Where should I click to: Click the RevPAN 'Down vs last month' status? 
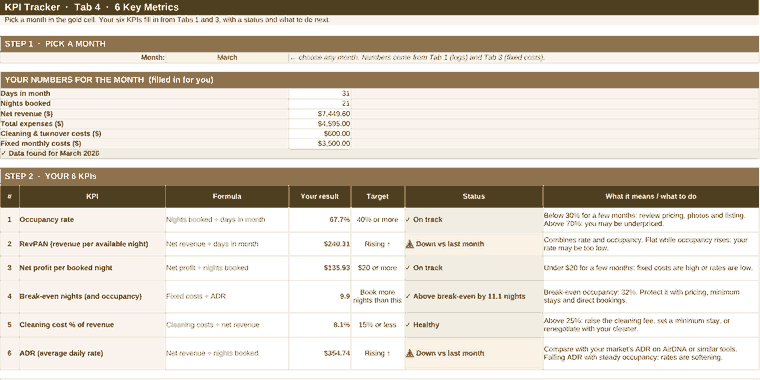(x=474, y=244)
